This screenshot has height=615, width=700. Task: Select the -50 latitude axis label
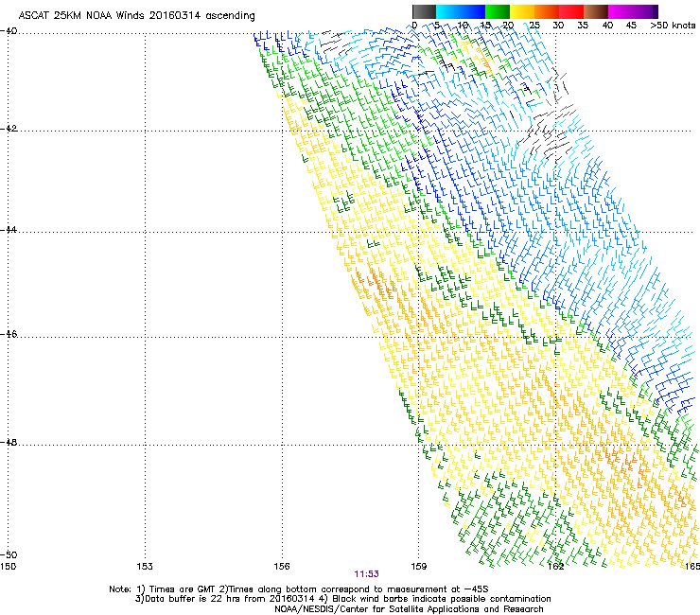[9, 554]
